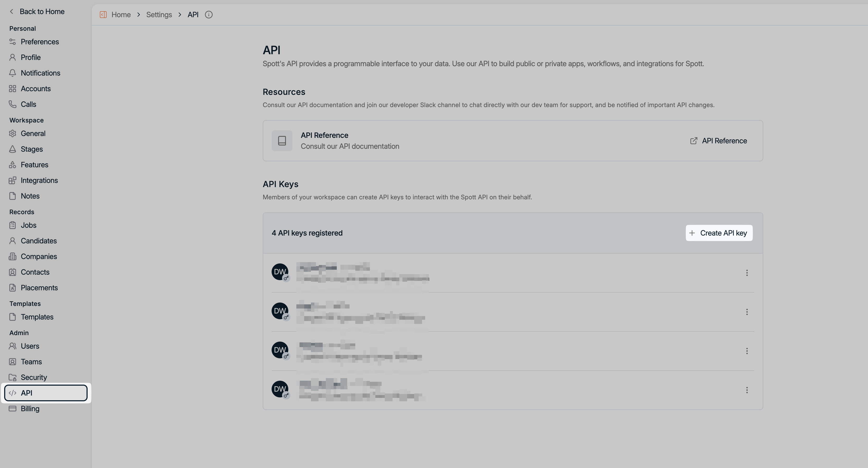Open options menu for second API key
Image resolution: width=868 pixels, height=468 pixels.
[747, 312]
